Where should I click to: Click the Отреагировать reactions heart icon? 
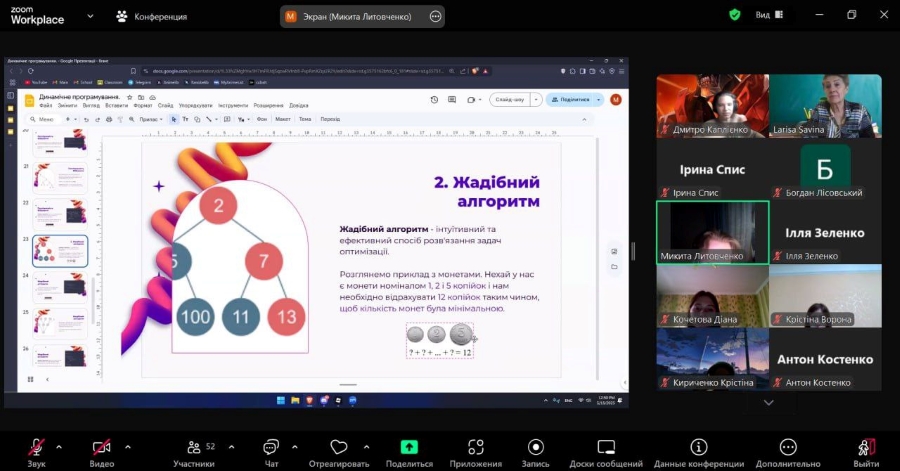coord(338,448)
